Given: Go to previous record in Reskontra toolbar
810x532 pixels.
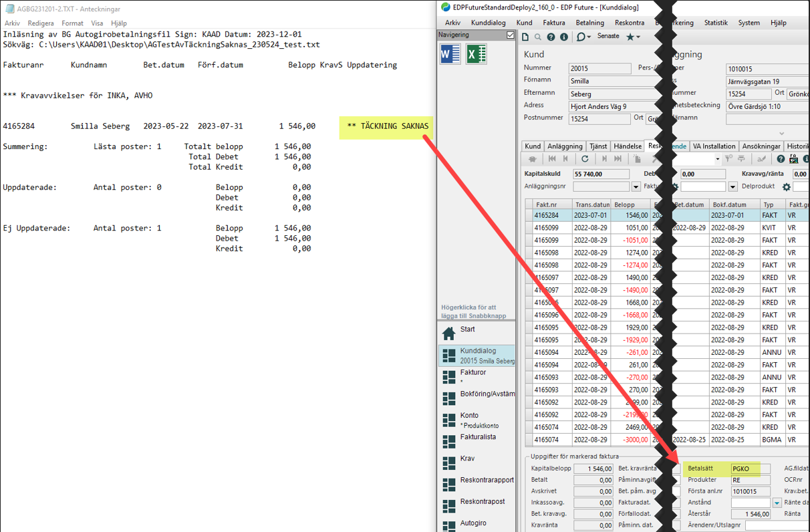Looking at the screenshot, I should point(565,159).
